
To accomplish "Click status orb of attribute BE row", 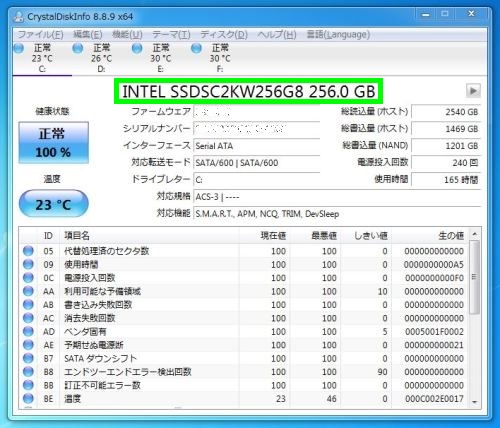I will [28, 398].
